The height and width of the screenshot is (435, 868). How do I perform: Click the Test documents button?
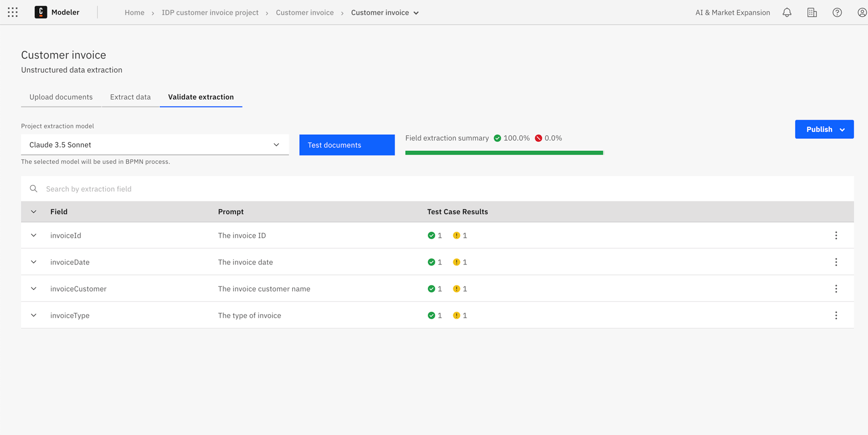[x=347, y=145]
